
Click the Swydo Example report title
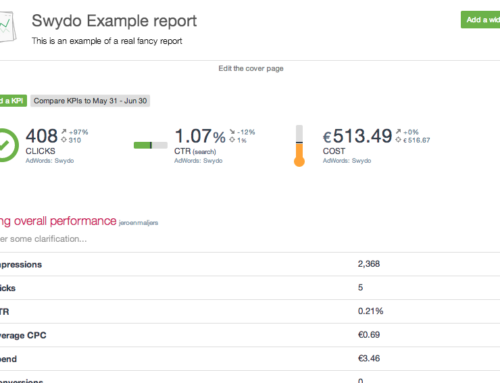(x=114, y=21)
